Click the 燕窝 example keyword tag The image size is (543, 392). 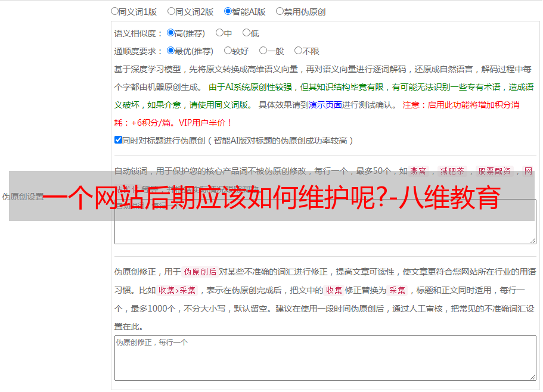click(418, 171)
